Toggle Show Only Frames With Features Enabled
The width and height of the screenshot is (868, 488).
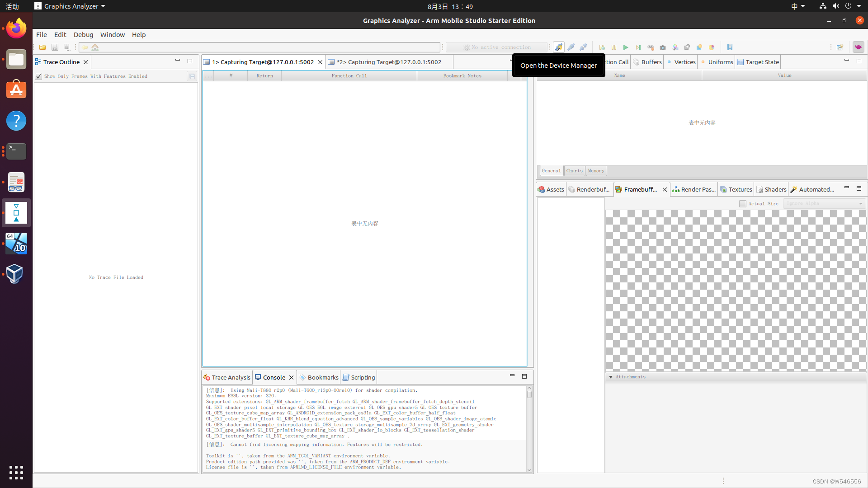[x=38, y=76]
